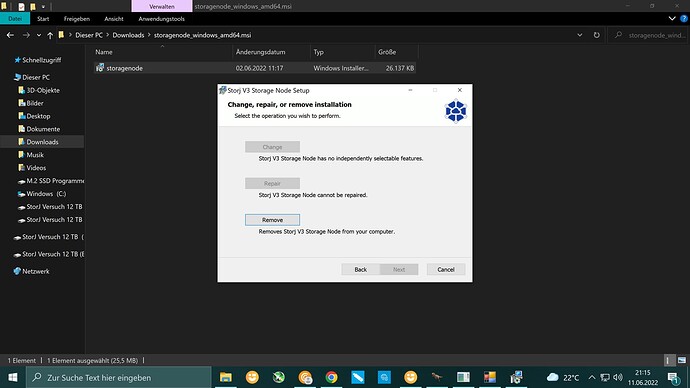The image size is (690, 388).
Task: Open the dinosaur app in taskbar
Action: 437,377
